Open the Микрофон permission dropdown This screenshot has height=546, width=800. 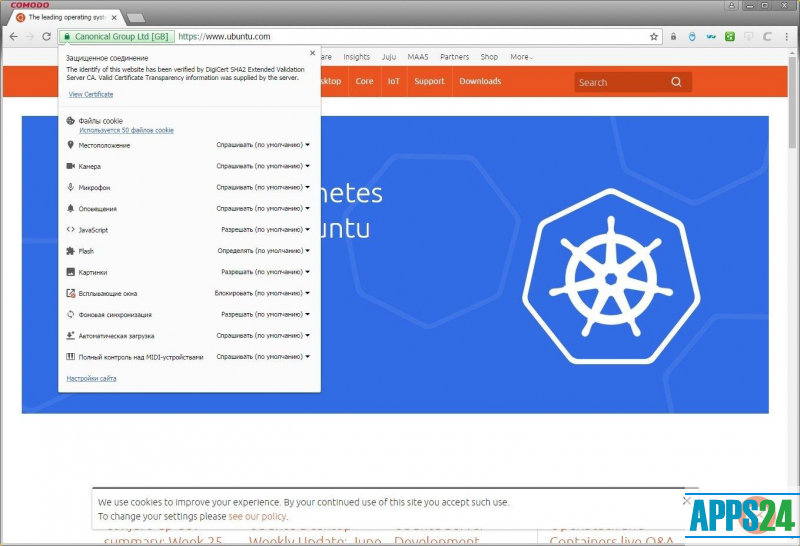[263, 187]
